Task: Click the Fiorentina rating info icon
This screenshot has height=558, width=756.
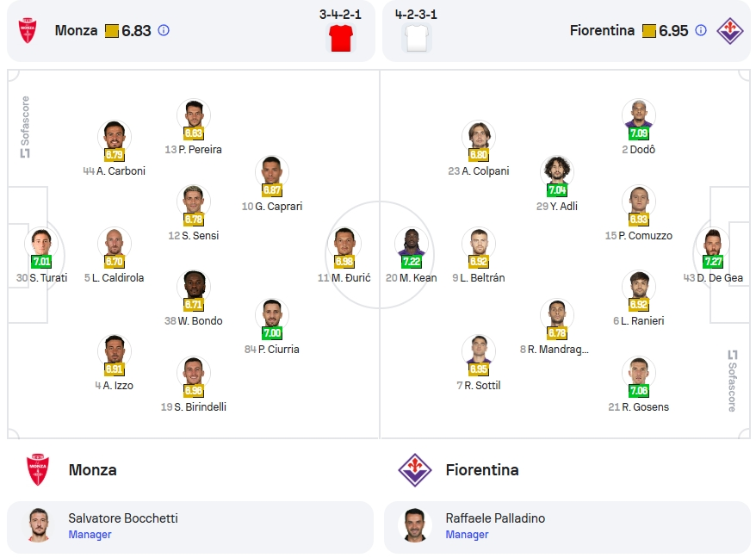Action: 701,30
